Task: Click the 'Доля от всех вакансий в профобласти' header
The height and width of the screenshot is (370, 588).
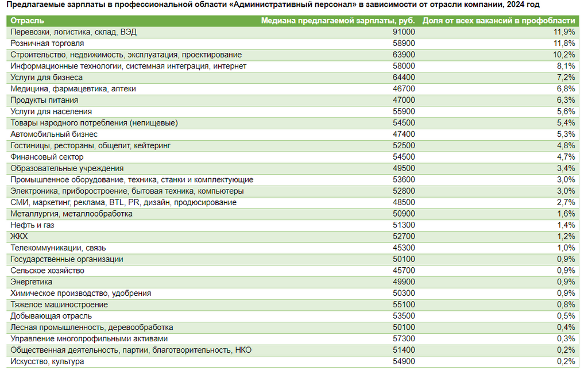Action: 499,21
